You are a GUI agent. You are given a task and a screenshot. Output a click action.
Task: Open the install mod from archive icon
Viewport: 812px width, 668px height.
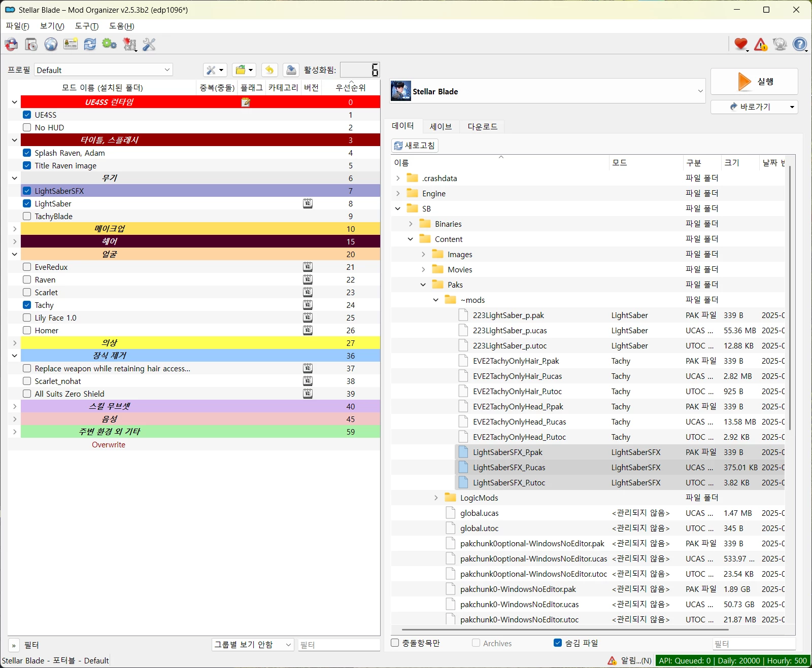tap(11, 45)
